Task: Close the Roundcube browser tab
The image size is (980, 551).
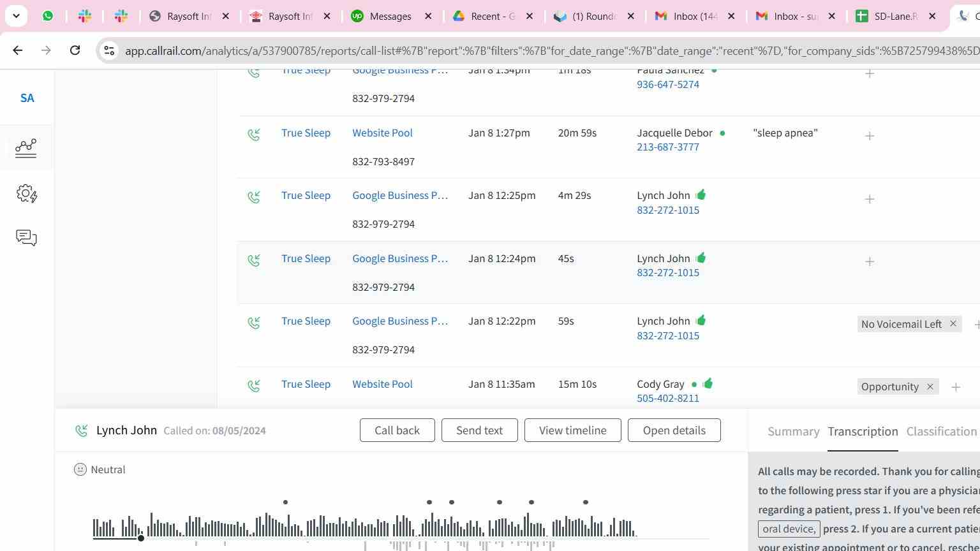Action: pos(631,16)
